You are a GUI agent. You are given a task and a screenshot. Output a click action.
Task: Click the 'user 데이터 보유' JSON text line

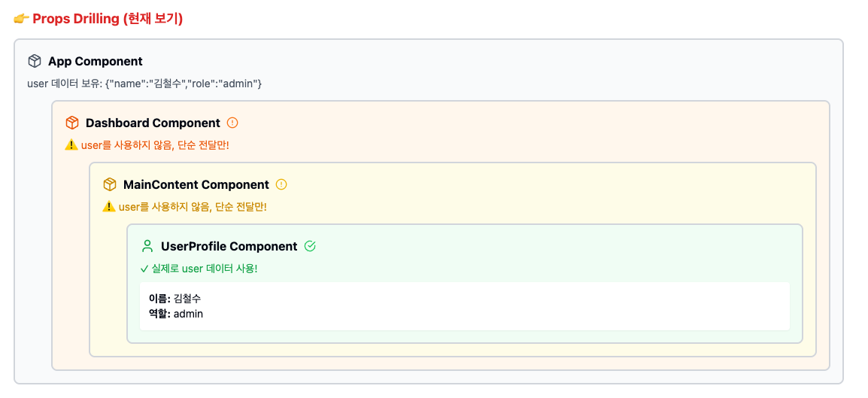click(144, 83)
